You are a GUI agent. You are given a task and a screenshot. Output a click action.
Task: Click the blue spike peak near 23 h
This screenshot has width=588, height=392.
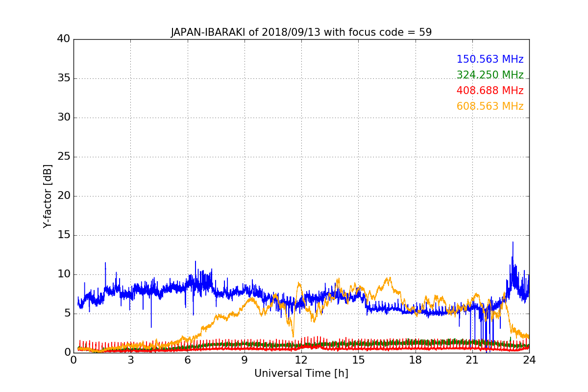513,243
